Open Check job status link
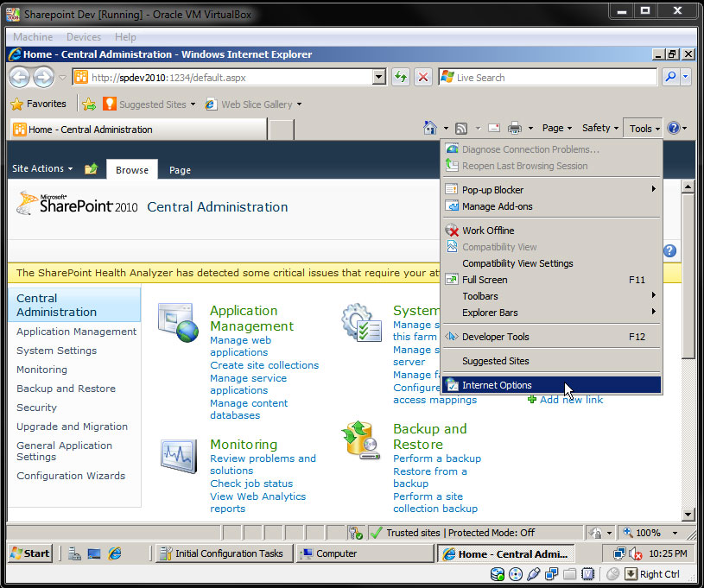The height and width of the screenshot is (588, 704). [251, 484]
